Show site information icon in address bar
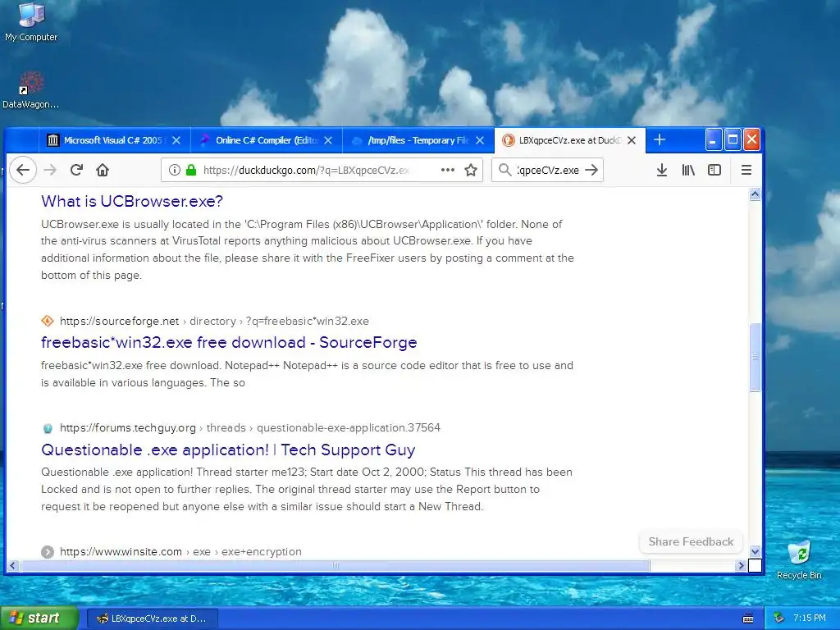Image resolution: width=840 pixels, height=630 pixels. [174, 171]
